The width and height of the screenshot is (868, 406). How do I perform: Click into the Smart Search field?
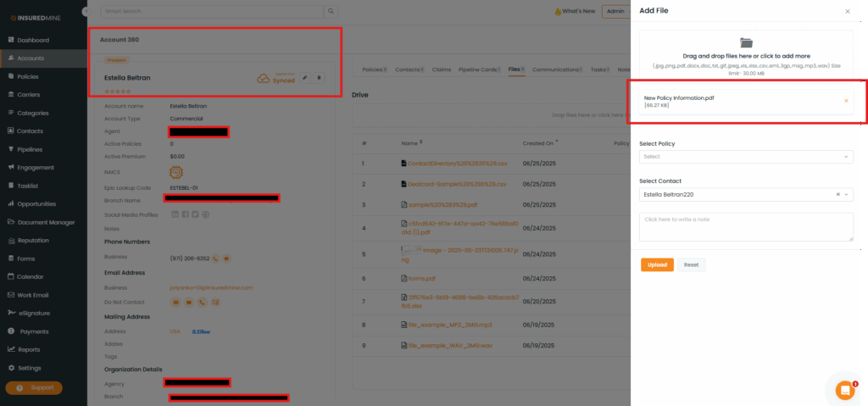click(212, 11)
